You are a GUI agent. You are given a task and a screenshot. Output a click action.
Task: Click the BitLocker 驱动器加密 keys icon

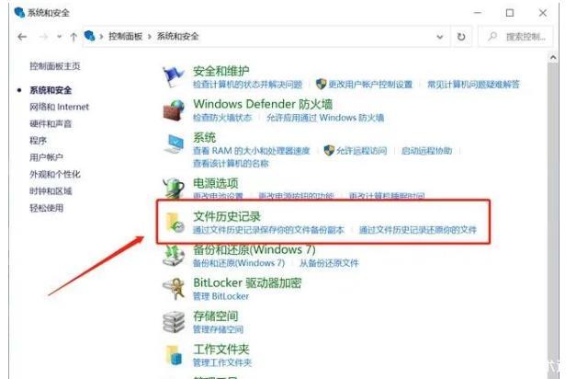[174, 289]
